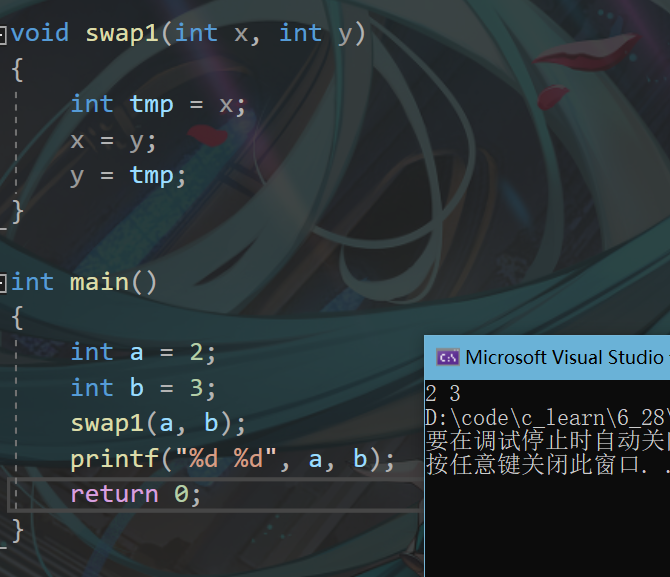This screenshot has height=577, width=670.
Task: Click the closing brace of main function
Action: click(x=18, y=531)
